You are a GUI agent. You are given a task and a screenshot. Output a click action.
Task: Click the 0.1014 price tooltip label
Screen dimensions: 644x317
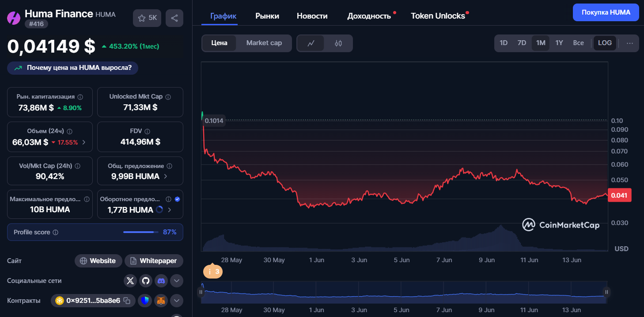point(214,121)
